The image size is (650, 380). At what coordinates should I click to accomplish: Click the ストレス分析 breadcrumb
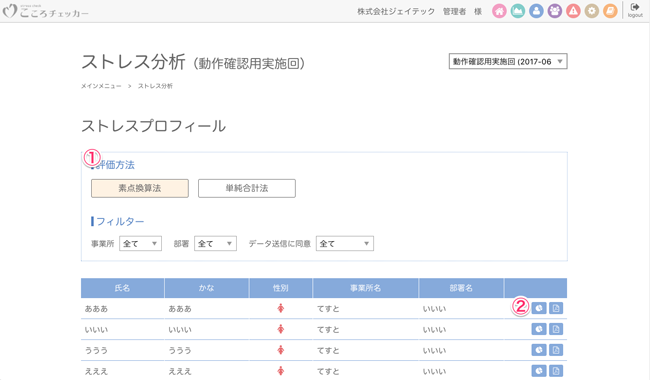[x=155, y=86]
